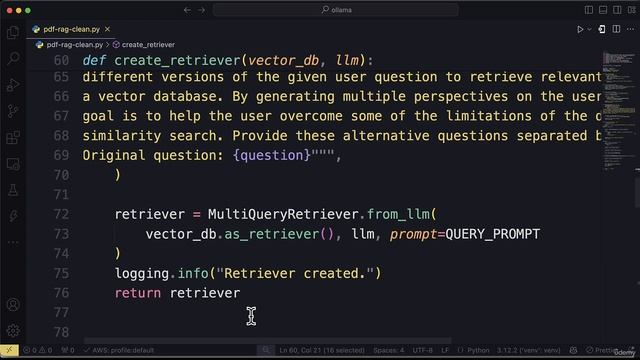640x360 pixels.
Task: Click the zoom magnifier status bar icon
Action: point(266,350)
